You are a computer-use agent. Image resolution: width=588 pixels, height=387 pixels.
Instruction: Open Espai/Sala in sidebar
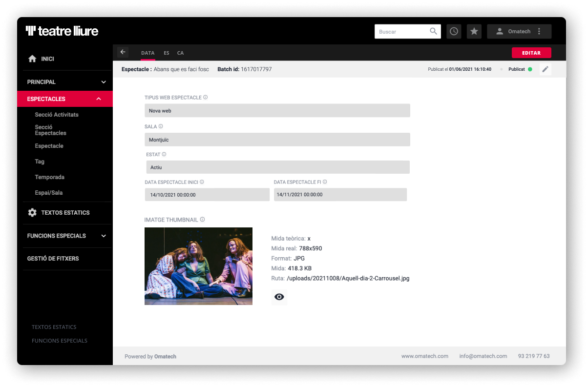pos(49,193)
